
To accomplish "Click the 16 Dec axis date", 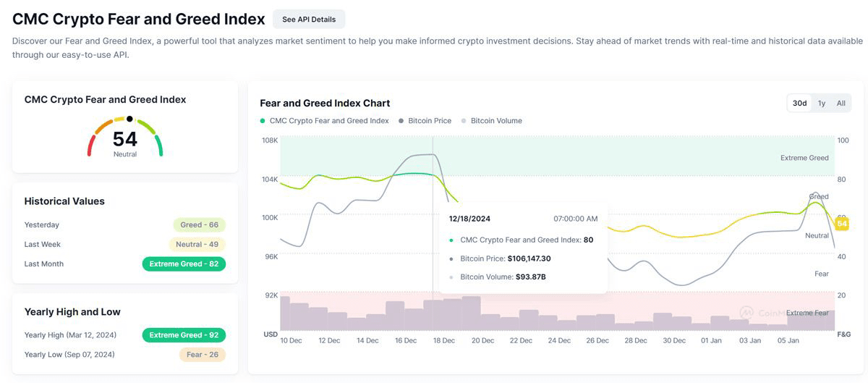I will coord(406,340).
